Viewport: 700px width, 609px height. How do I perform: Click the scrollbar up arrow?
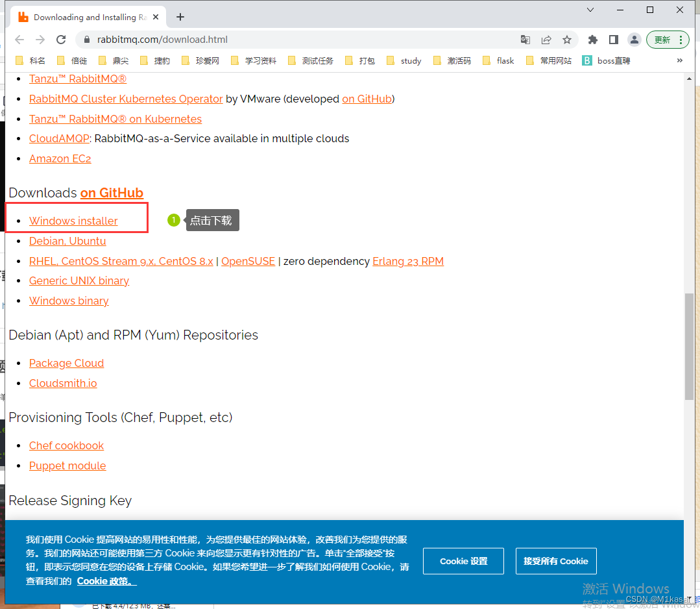coord(689,79)
